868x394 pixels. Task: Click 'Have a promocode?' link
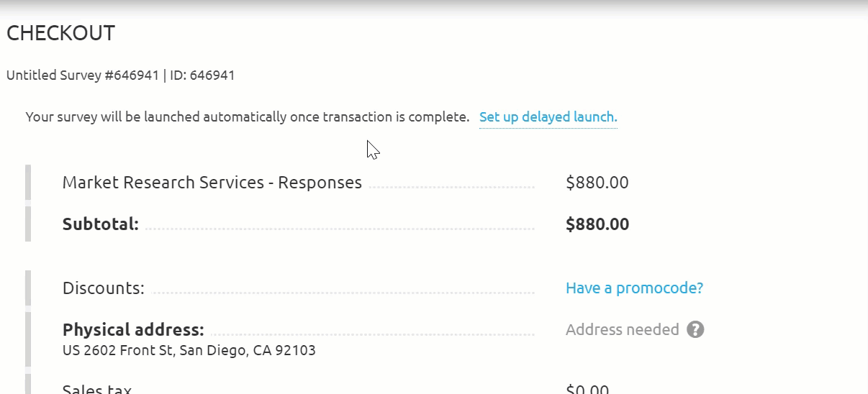click(x=634, y=288)
